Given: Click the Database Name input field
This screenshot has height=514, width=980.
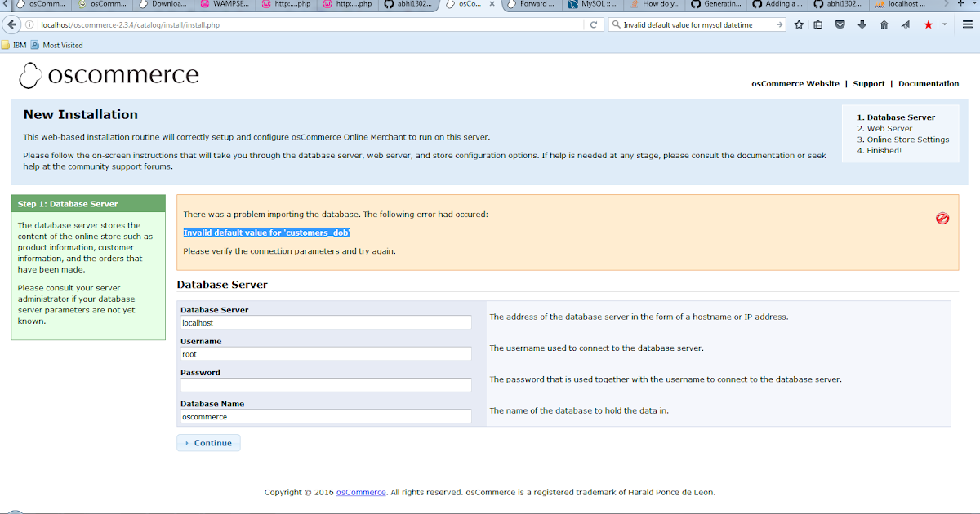Looking at the screenshot, I should [326, 416].
